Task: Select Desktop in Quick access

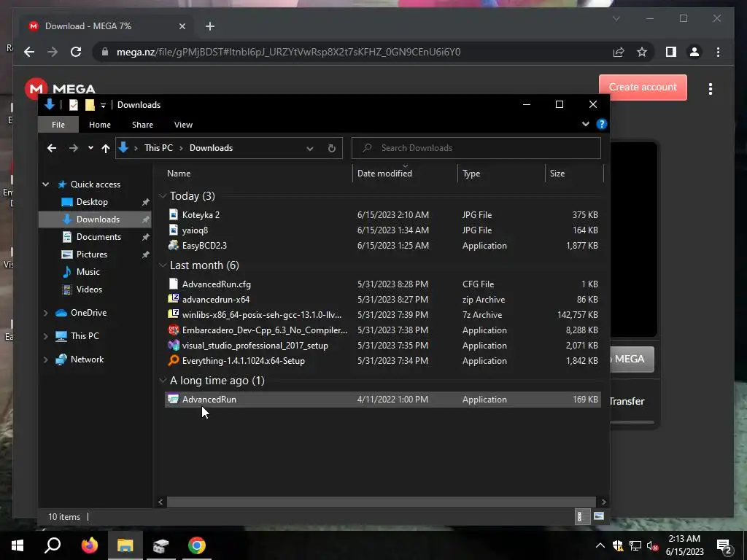Action: coord(92,202)
